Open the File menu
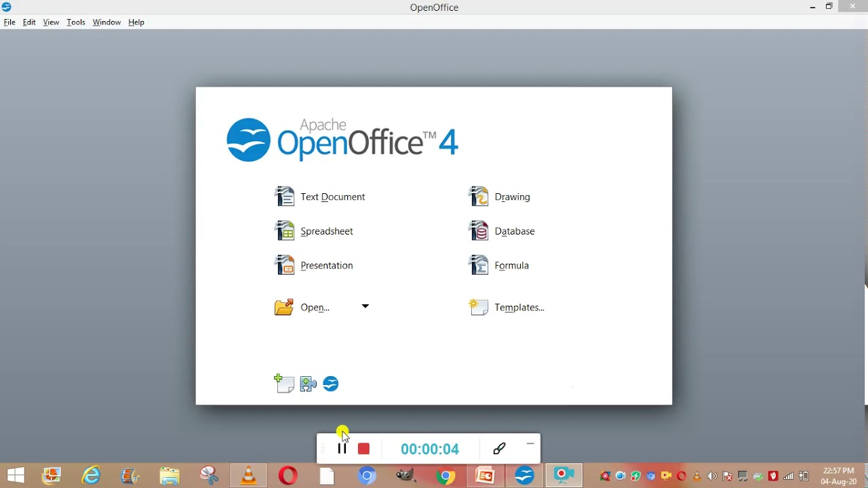 [x=9, y=22]
